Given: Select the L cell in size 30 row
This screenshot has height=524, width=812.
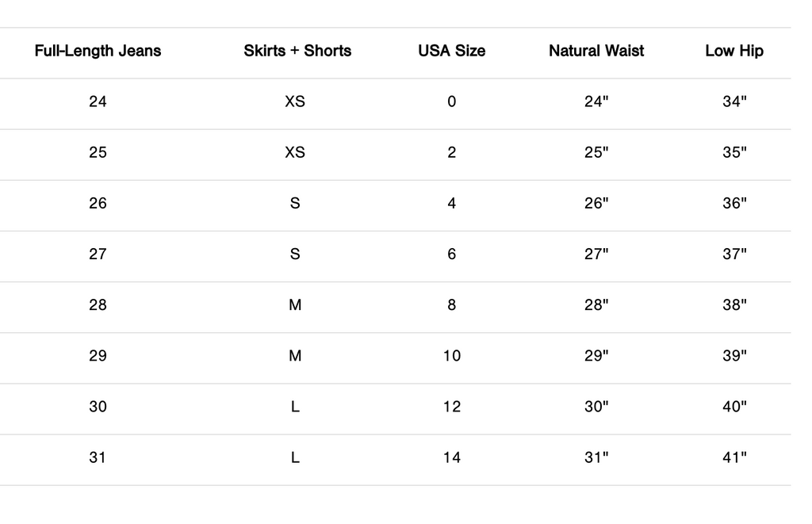Looking at the screenshot, I should click(x=295, y=407).
